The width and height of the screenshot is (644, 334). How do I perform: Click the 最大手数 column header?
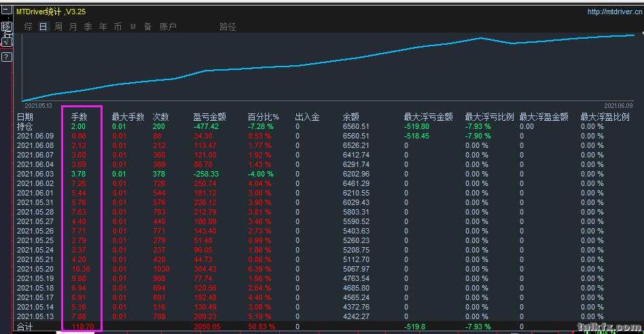[x=128, y=117]
